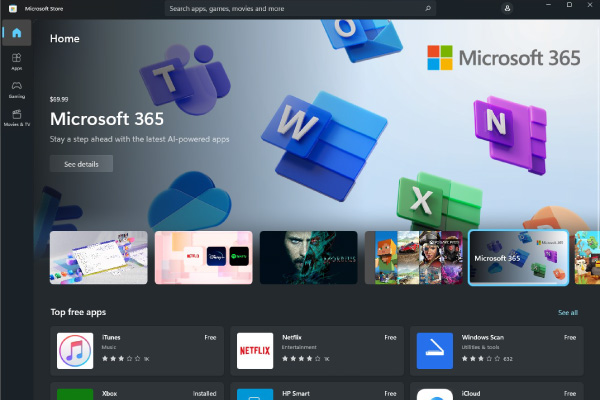The width and height of the screenshot is (600, 400).
Task: Click the HP Smart app icon
Action: 255,394
